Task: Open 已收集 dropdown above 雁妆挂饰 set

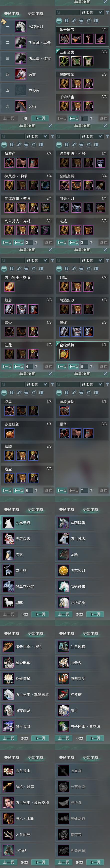Action: [92, 384]
